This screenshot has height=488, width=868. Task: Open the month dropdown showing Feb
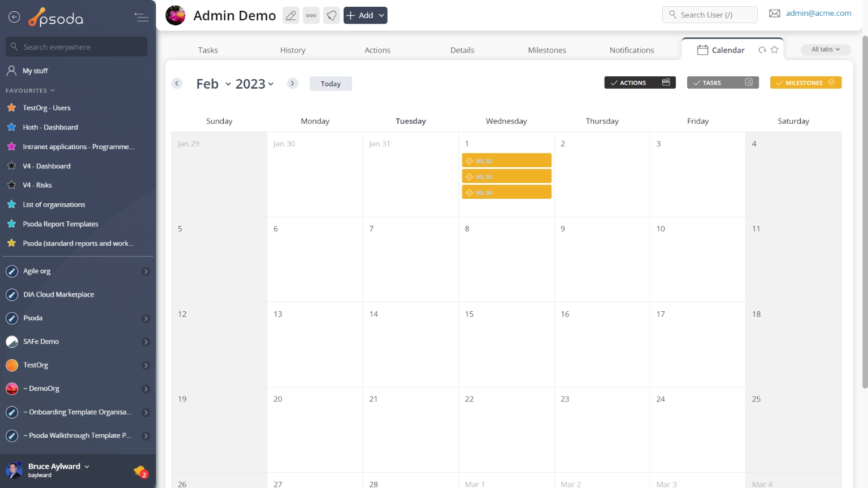tap(214, 84)
